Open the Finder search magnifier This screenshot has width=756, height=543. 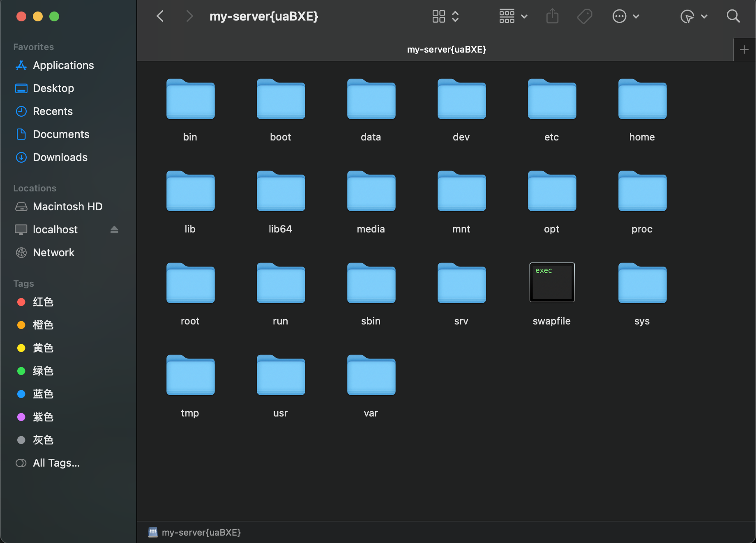[733, 16]
